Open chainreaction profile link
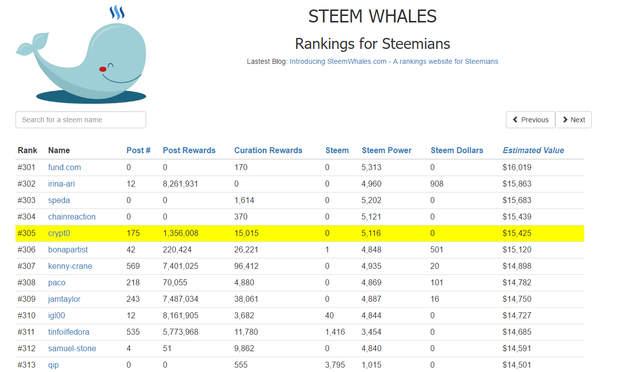This screenshot has width=640, height=372. pos(72,217)
